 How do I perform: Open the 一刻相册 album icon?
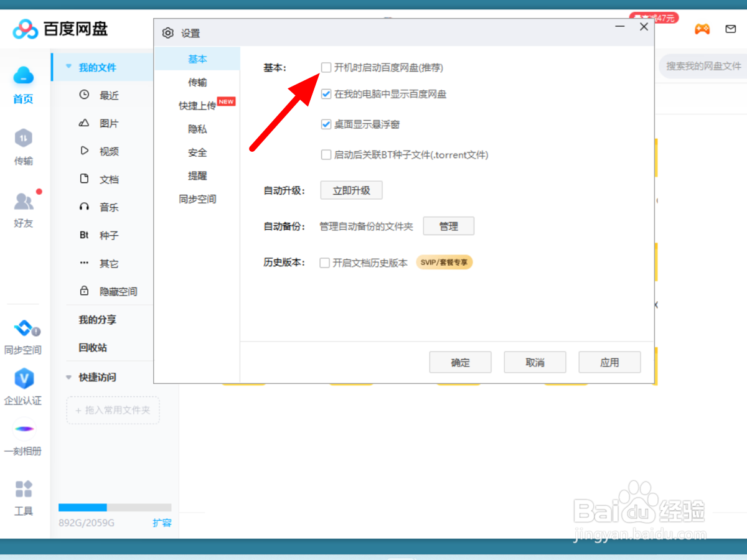(x=24, y=429)
